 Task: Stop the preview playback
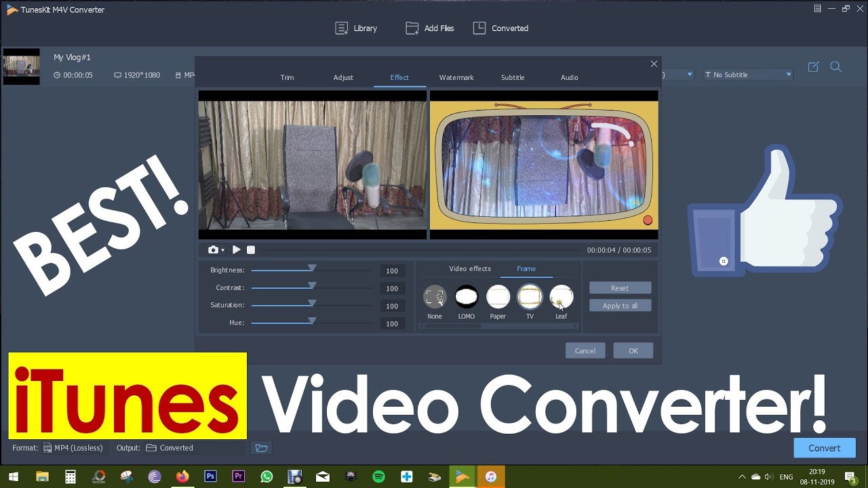point(251,250)
